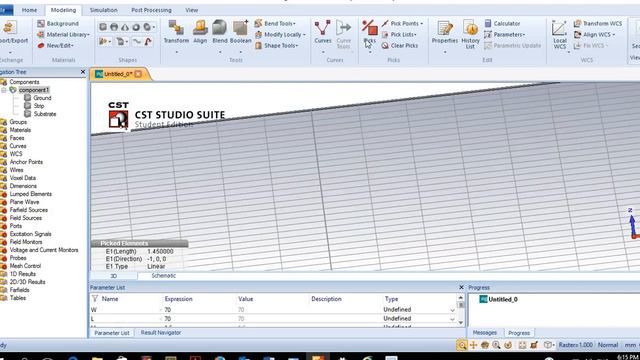Viewport: 640px width, 360px height.
Task: Create a brick shape
Action: [103, 27]
